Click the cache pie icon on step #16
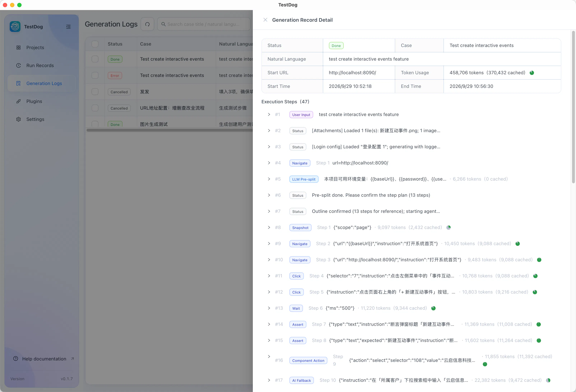 point(485,364)
